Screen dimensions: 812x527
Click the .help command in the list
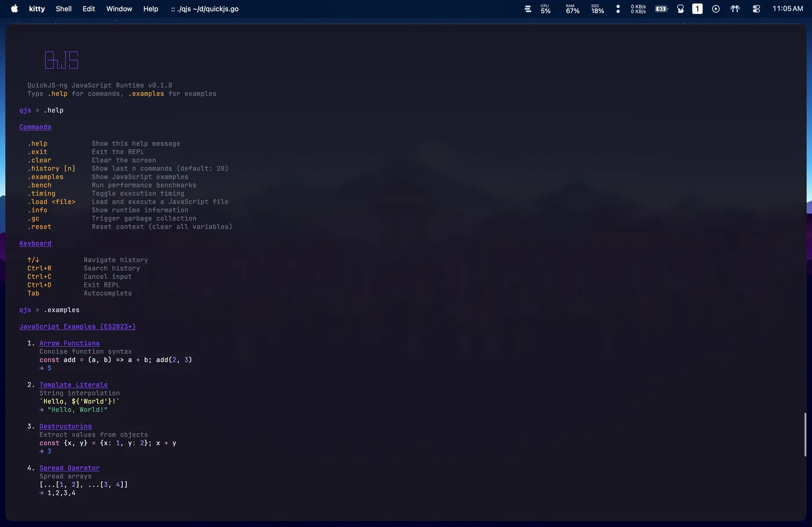tap(38, 144)
